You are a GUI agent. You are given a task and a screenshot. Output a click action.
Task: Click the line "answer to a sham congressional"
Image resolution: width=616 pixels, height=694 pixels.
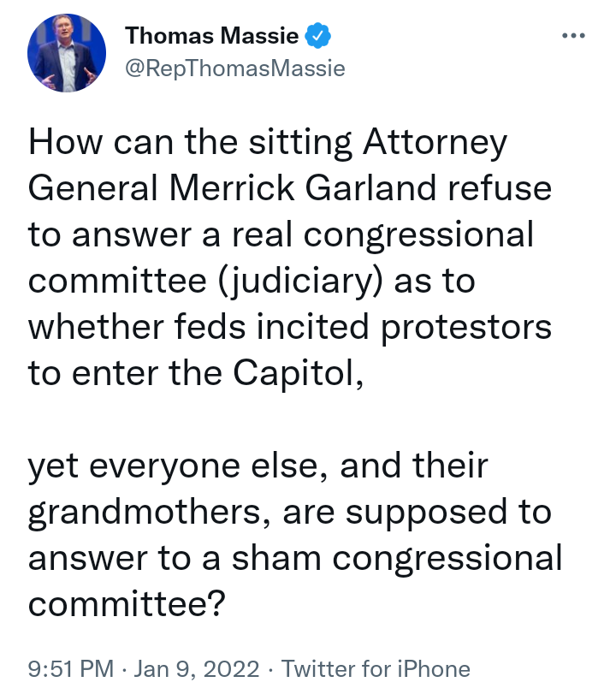point(295,560)
